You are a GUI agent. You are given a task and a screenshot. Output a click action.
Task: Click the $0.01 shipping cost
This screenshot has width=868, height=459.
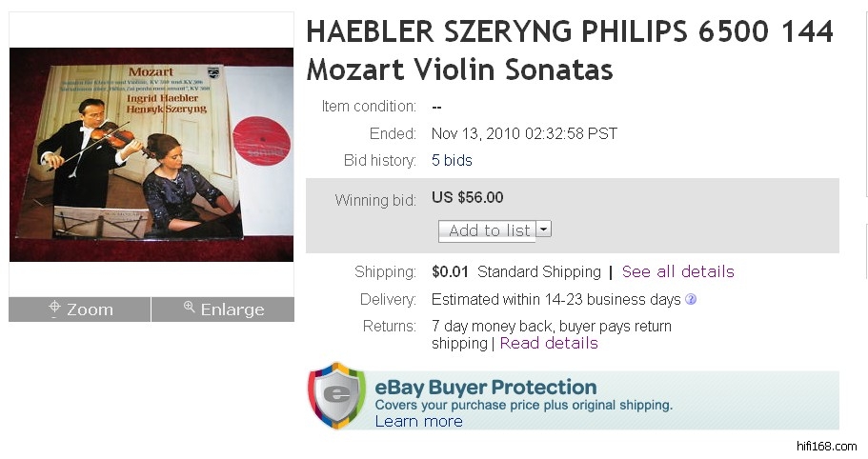(451, 272)
